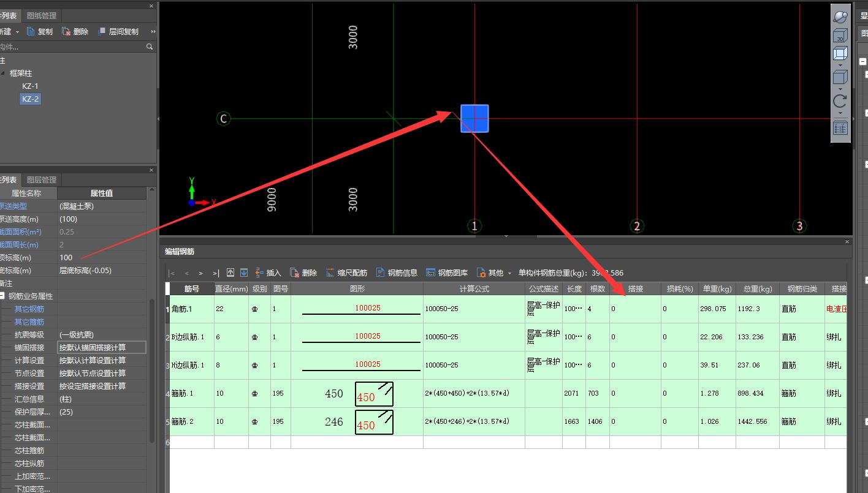
Task: Click 抗震等级 value (一级抗震)
Action: tap(102, 334)
